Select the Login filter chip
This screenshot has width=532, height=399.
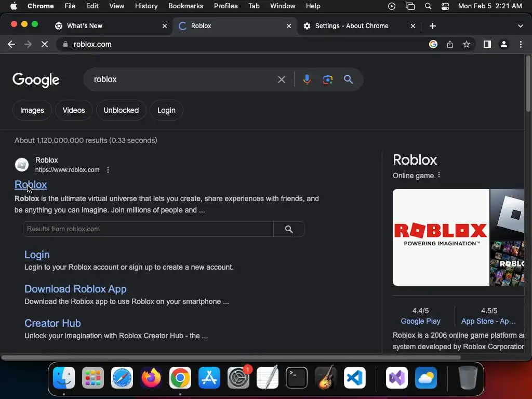click(166, 110)
